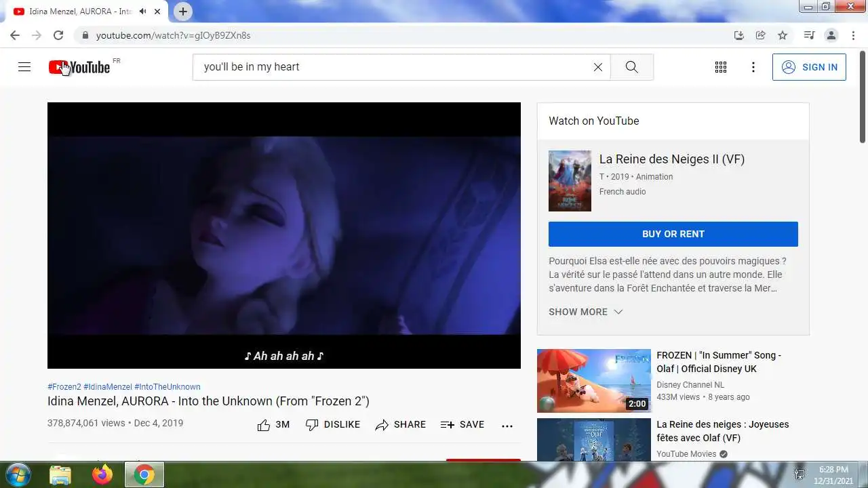This screenshot has height=488, width=868.
Task: Share the video
Action: (x=401, y=425)
